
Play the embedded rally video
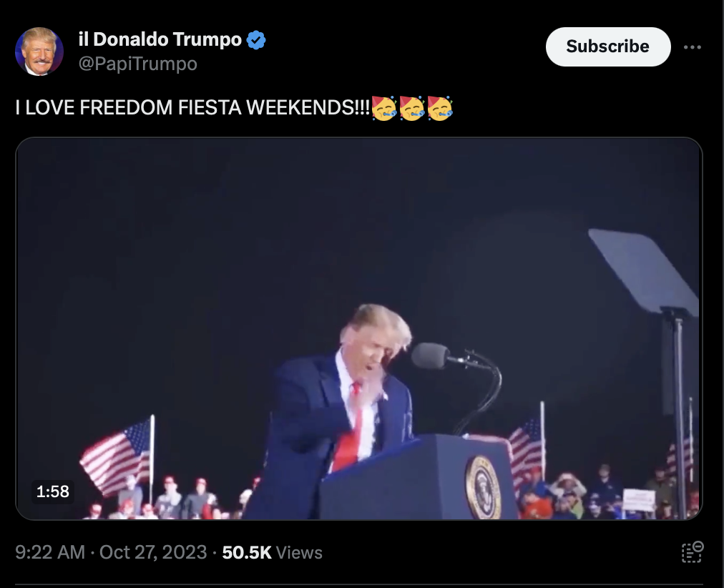point(358,328)
